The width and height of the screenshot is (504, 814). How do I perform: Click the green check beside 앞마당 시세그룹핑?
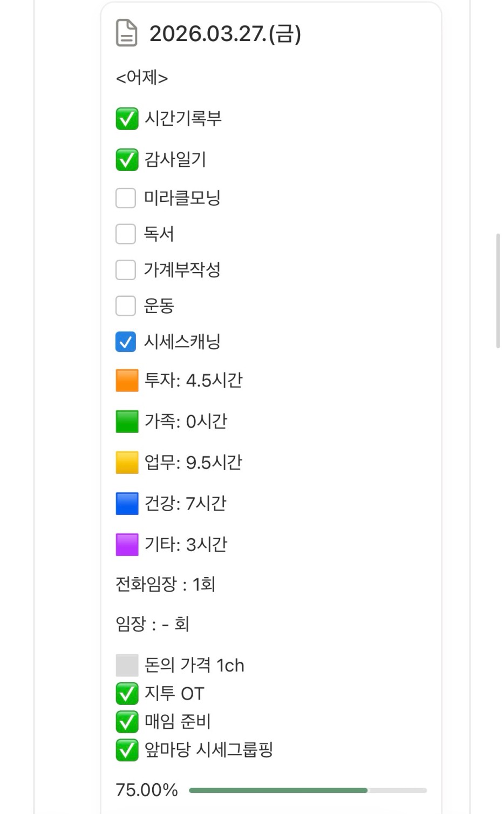(127, 750)
